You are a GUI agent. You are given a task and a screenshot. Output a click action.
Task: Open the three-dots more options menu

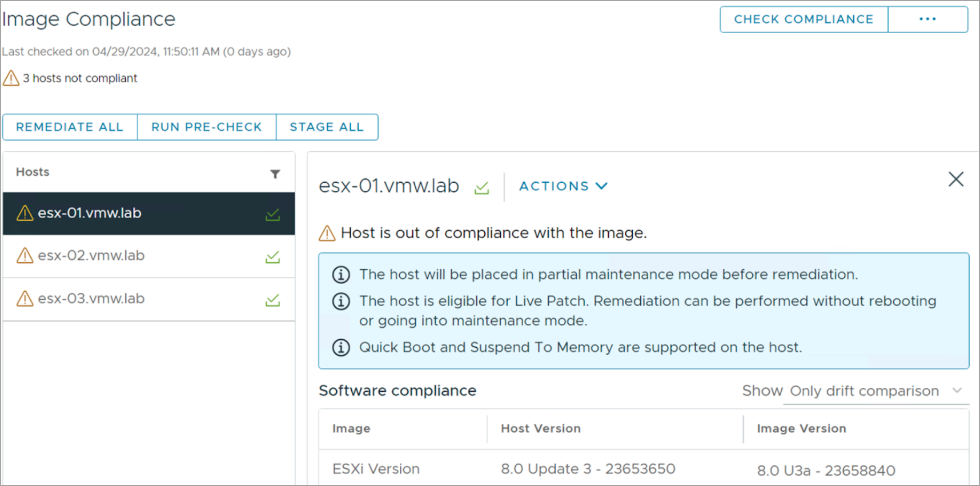(x=927, y=19)
